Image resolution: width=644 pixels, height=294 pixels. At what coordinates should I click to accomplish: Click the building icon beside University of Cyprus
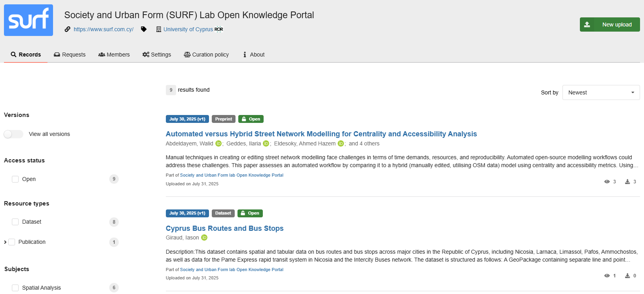[x=159, y=29]
